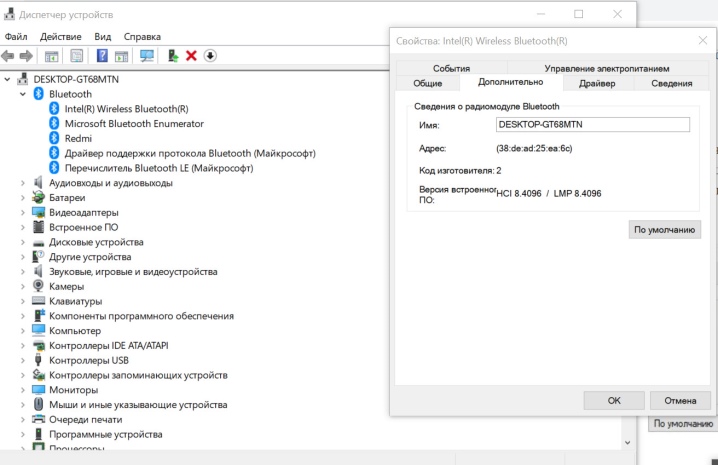The width and height of the screenshot is (718, 465).
Task: Open the Вид menu
Action: pyautogui.click(x=103, y=37)
